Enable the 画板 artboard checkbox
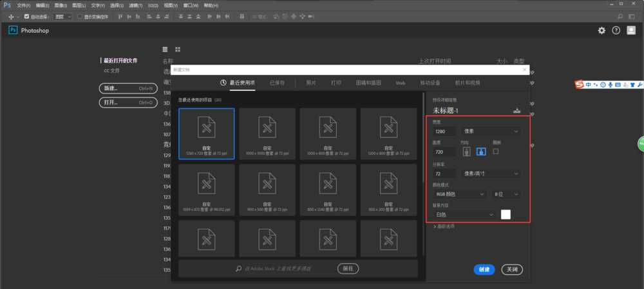Image resolution: width=644 pixels, height=289 pixels. [x=496, y=151]
